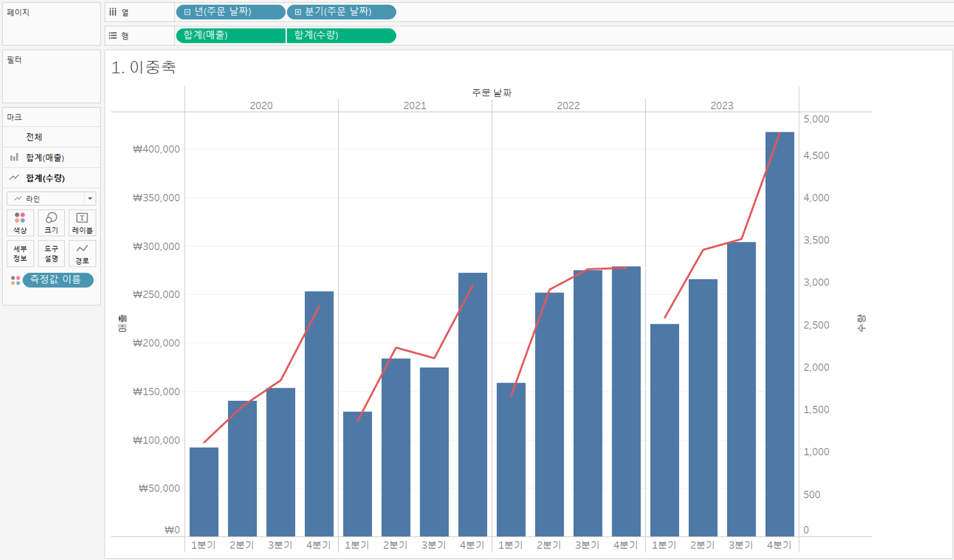
Task: Click the sheet title 1. 이중축
Action: (x=144, y=67)
